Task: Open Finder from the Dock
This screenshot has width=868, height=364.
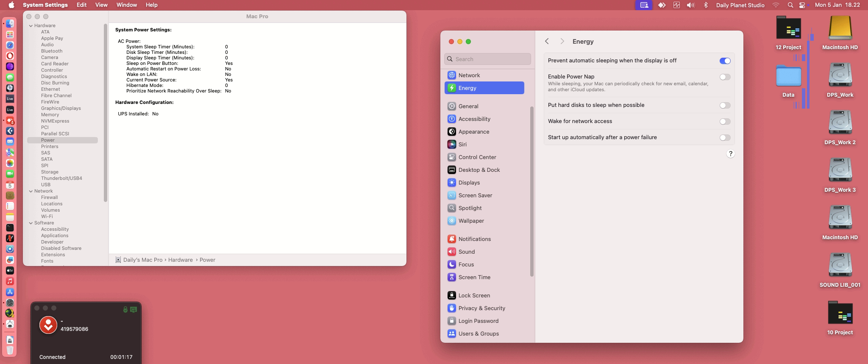Action: (10, 24)
